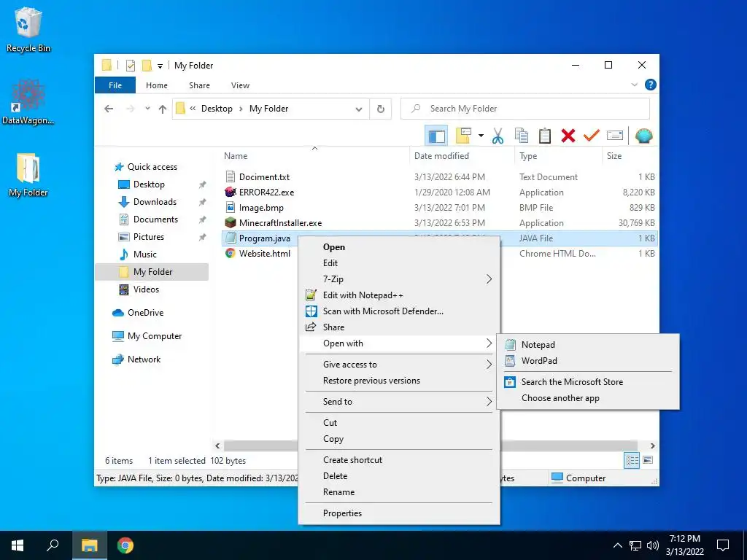Image resolution: width=747 pixels, height=560 pixels.
Task: Open the Windows Start menu
Action: click(18, 545)
